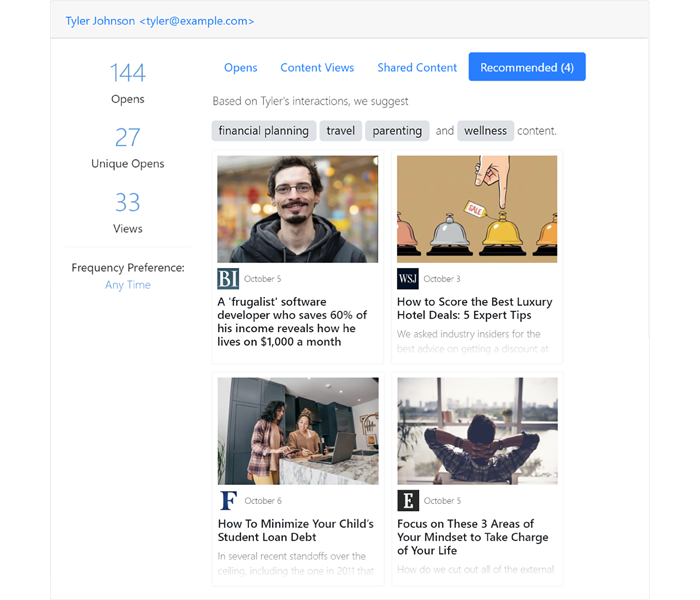The height and width of the screenshot is (600, 700).
Task: Select the Recommended (4) tab
Action: click(x=527, y=68)
